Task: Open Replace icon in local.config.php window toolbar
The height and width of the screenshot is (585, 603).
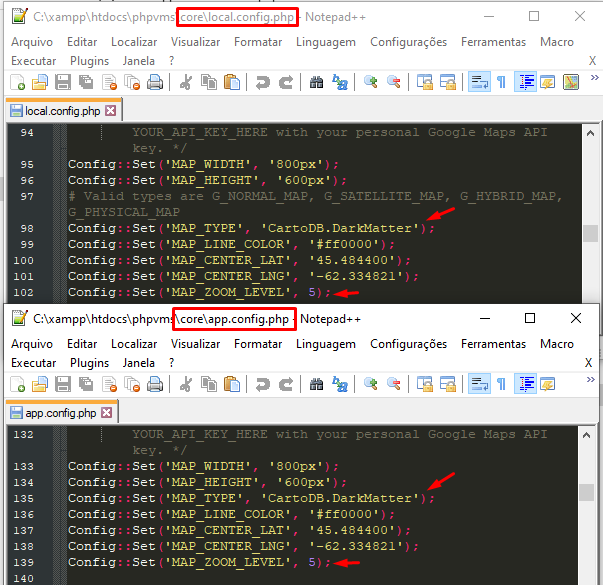Action: coord(340,82)
